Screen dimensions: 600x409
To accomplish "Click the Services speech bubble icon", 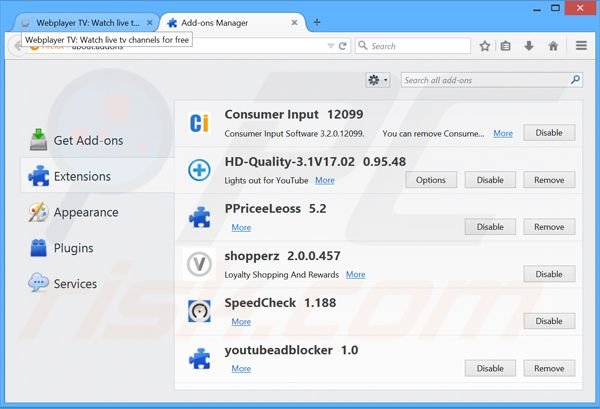I will (x=38, y=282).
